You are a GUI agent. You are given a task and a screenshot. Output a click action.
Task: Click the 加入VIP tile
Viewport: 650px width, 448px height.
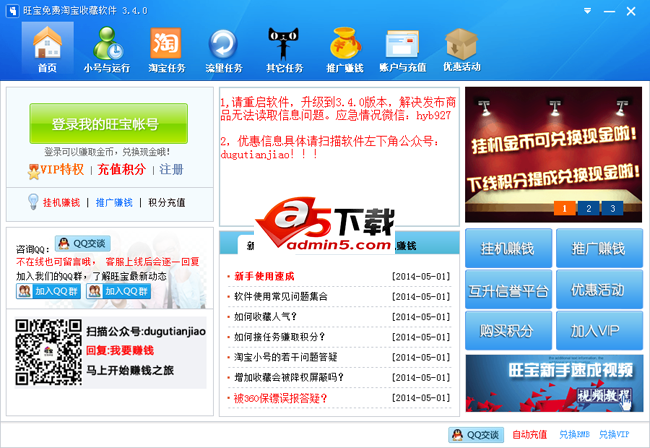599,330
